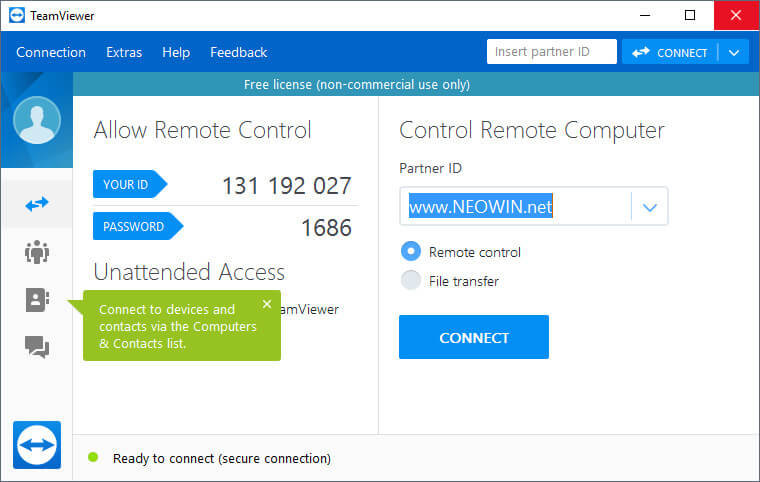This screenshot has height=482, width=760.
Task: Click your ID number 131 192 027
Action: 286,186
